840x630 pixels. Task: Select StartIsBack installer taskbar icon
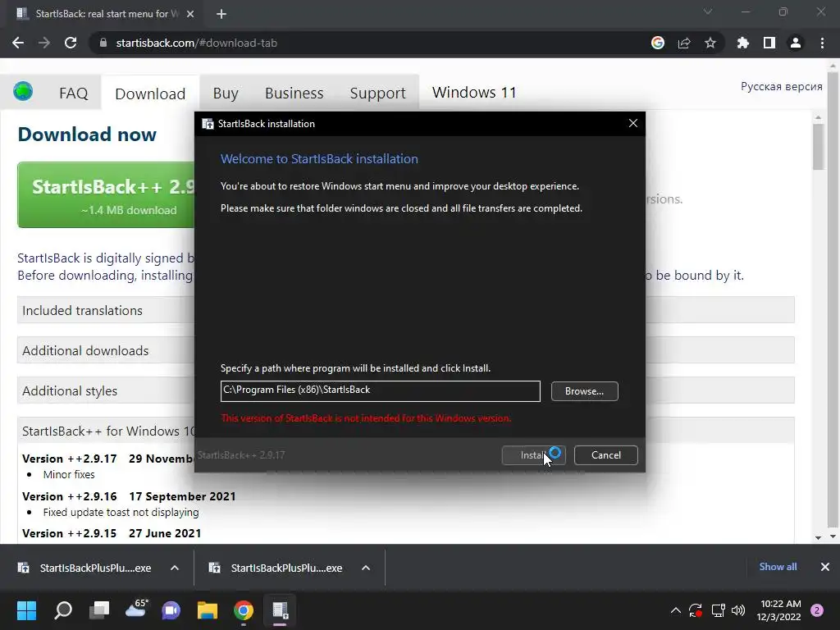coord(281,610)
